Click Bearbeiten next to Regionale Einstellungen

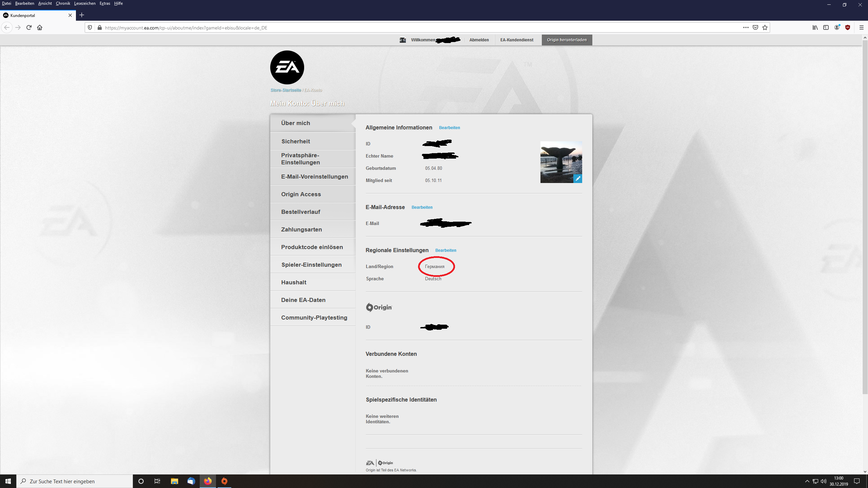(446, 250)
